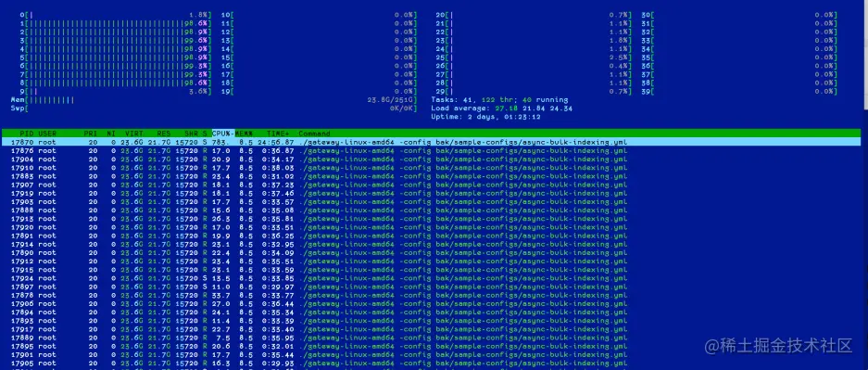Click the CPU 8 meter showing 98.6%
The image size is (868, 370).
click(116, 83)
